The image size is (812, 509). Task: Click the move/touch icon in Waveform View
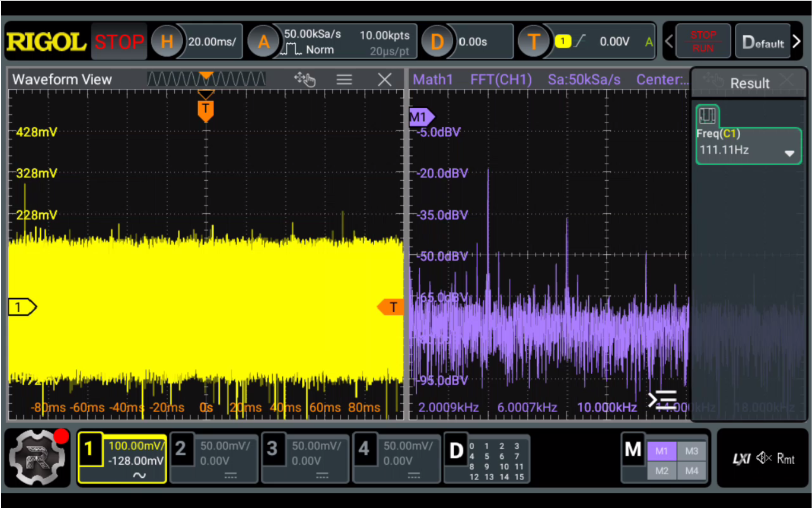[305, 79]
